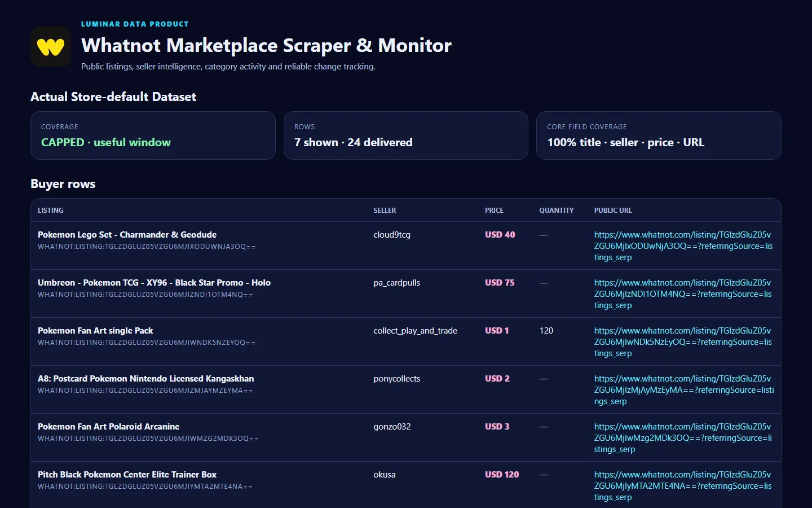Click the USD 2 price
This screenshot has height=508, width=812.
pos(497,379)
